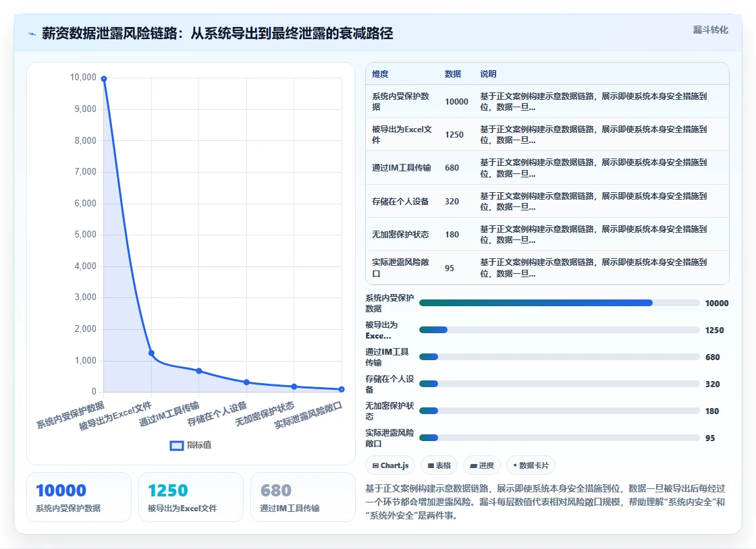Click the 通过IM工具传输 progress bar
The image size is (756, 549).
(560, 357)
